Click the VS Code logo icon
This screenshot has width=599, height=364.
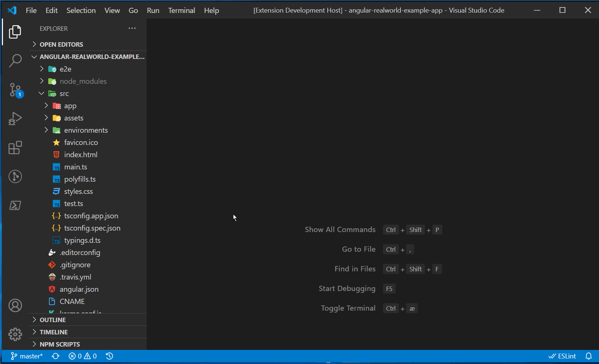pyautogui.click(x=12, y=10)
